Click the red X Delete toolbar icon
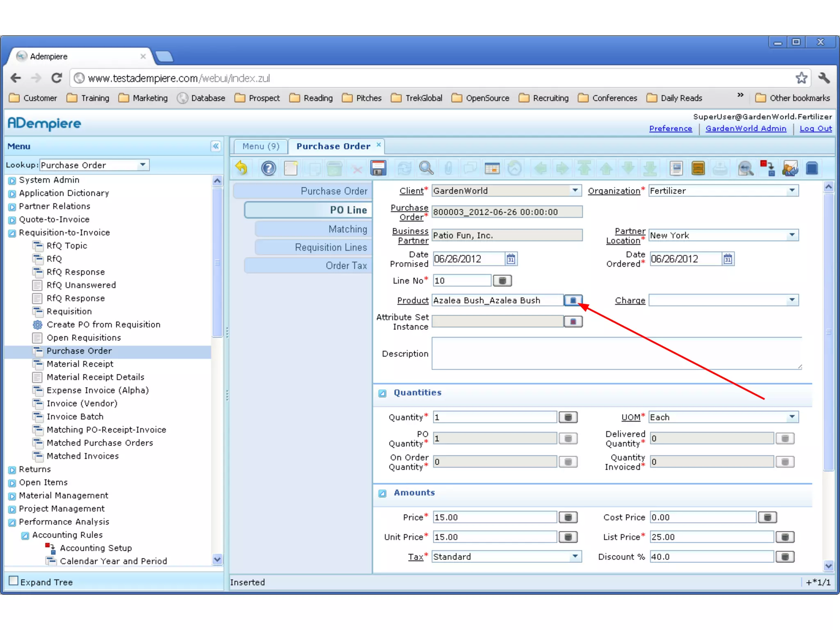The height and width of the screenshot is (630, 840). point(357,169)
